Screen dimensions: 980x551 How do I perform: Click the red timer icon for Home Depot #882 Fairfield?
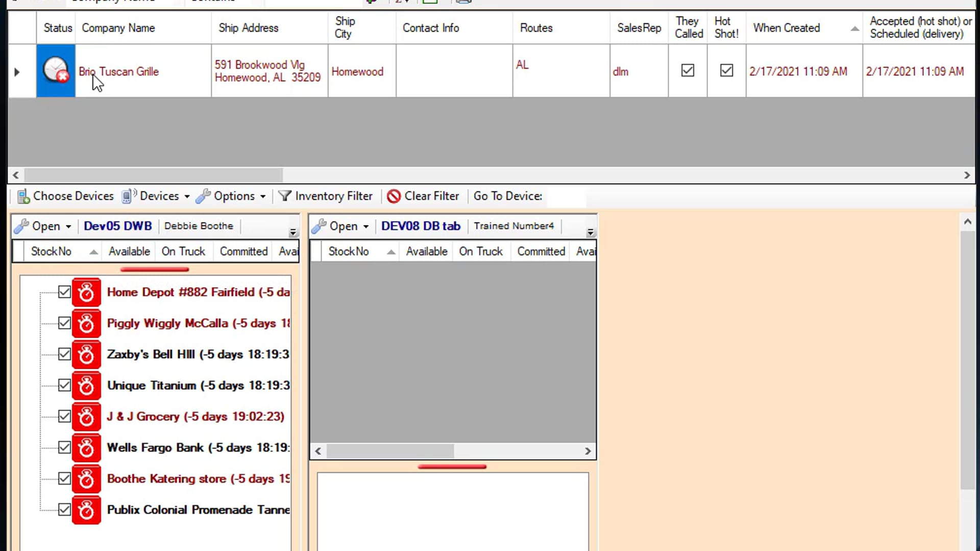[x=86, y=292]
